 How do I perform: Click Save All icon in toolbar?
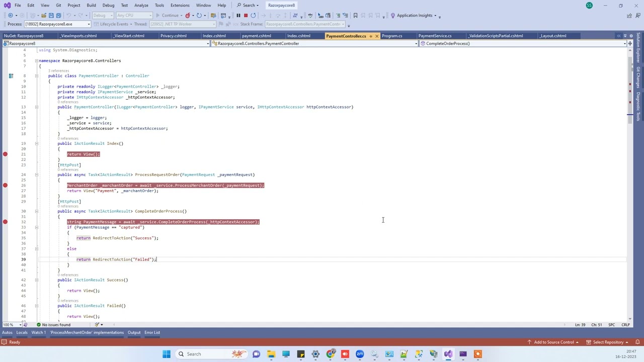click(x=58, y=16)
